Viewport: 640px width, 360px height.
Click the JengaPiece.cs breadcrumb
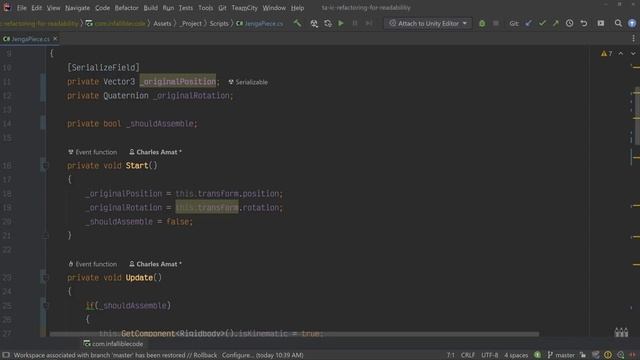pos(260,24)
